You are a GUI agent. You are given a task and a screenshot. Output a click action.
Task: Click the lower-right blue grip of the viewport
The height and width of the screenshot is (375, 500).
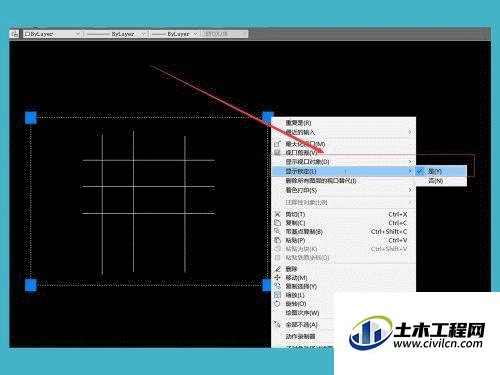266,285
